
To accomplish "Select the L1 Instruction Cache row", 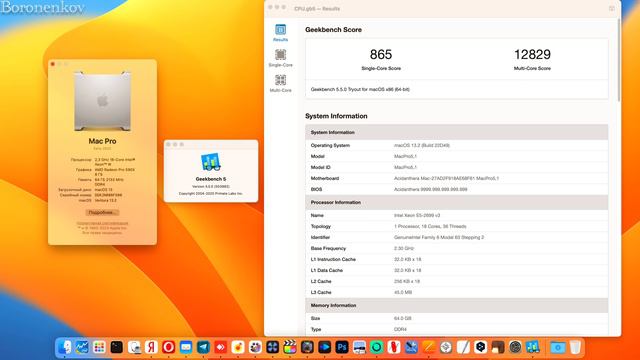I will [457, 259].
